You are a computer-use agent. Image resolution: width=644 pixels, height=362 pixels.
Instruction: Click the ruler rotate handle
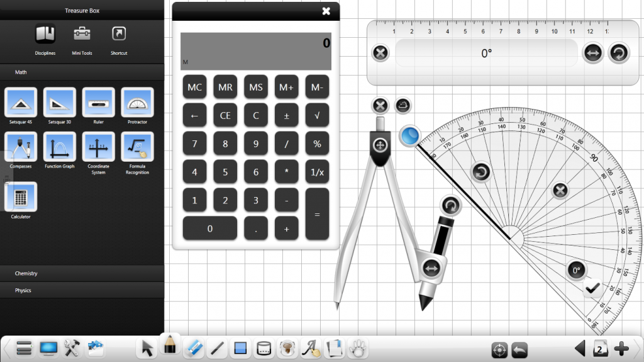coord(619,53)
